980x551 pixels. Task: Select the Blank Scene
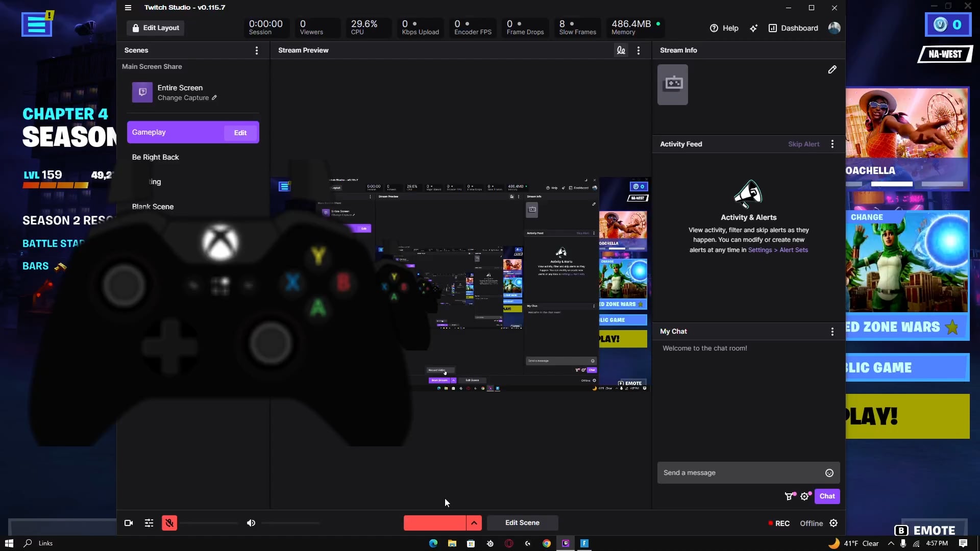click(x=153, y=207)
